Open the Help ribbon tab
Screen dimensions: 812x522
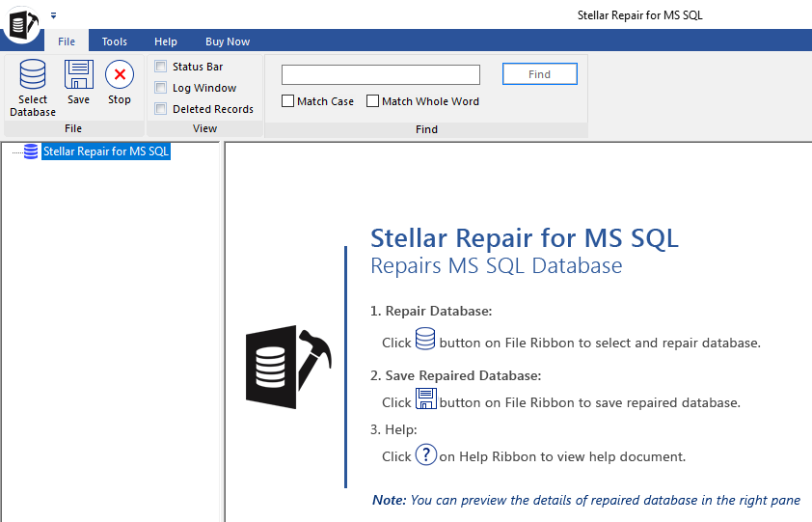pyautogui.click(x=166, y=41)
